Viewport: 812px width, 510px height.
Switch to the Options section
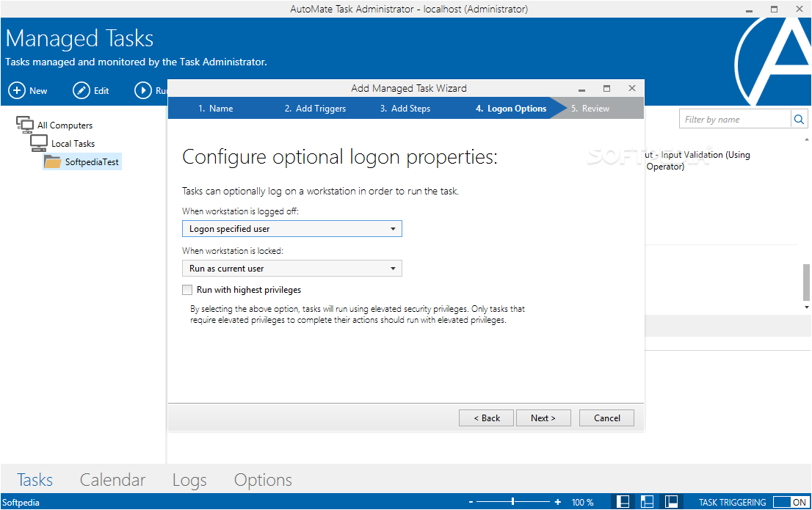[263, 480]
